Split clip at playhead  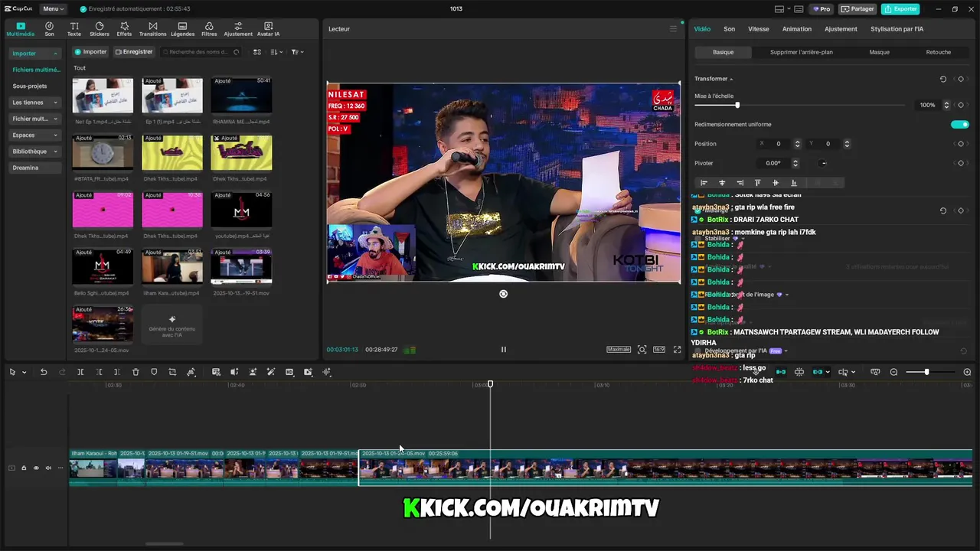[x=80, y=372]
